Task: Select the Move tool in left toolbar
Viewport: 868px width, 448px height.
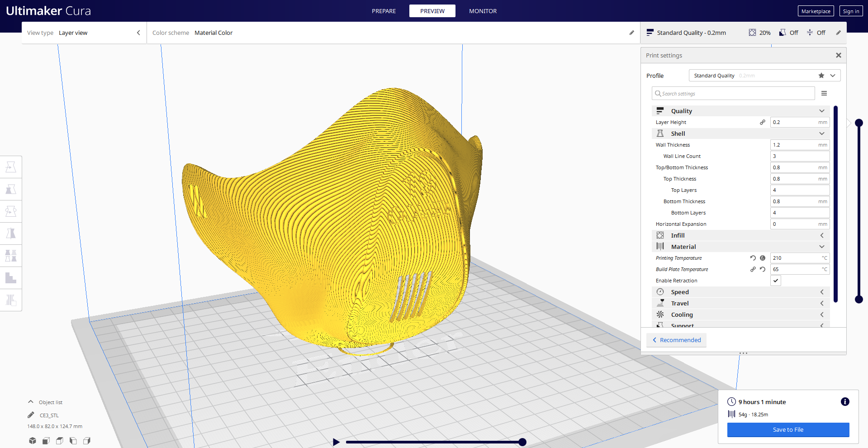Action: point(11,167)
